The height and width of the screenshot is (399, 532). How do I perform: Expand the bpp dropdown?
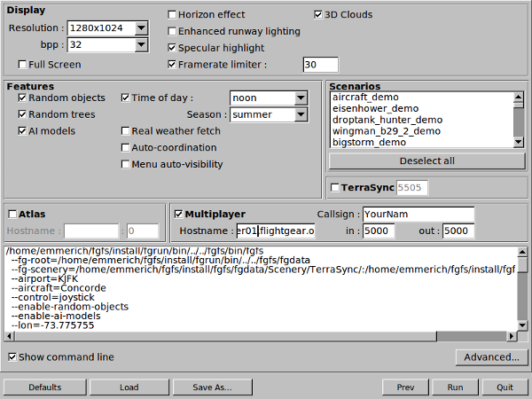pos(140,44)
